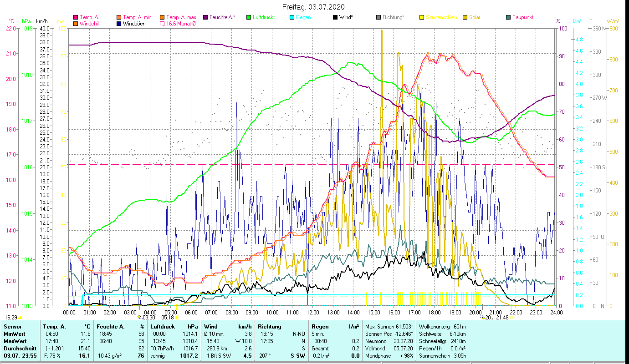Click the minimum pressure value 1014.1

[189, 334]
